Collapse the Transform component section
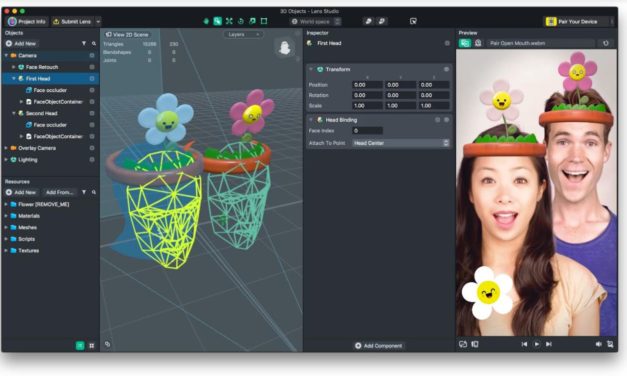 (x=311, y=69)
